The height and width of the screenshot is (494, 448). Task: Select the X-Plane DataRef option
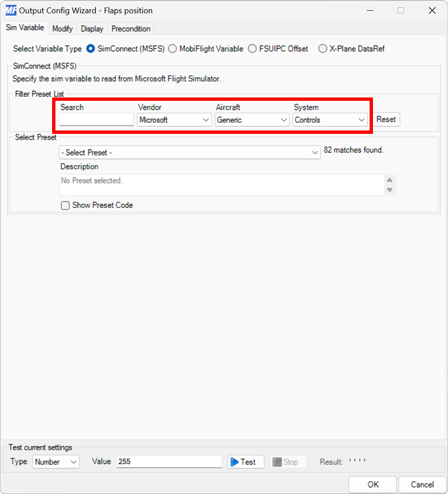click(x=323, y=49)
